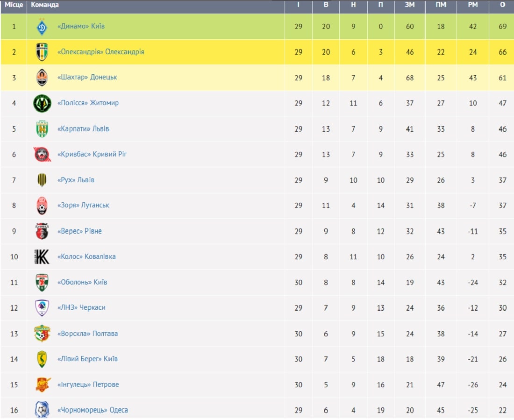Click the Kryvbas Kryvyi Rih logo
This screenshot has height=420, width=514.
[42, 155]
